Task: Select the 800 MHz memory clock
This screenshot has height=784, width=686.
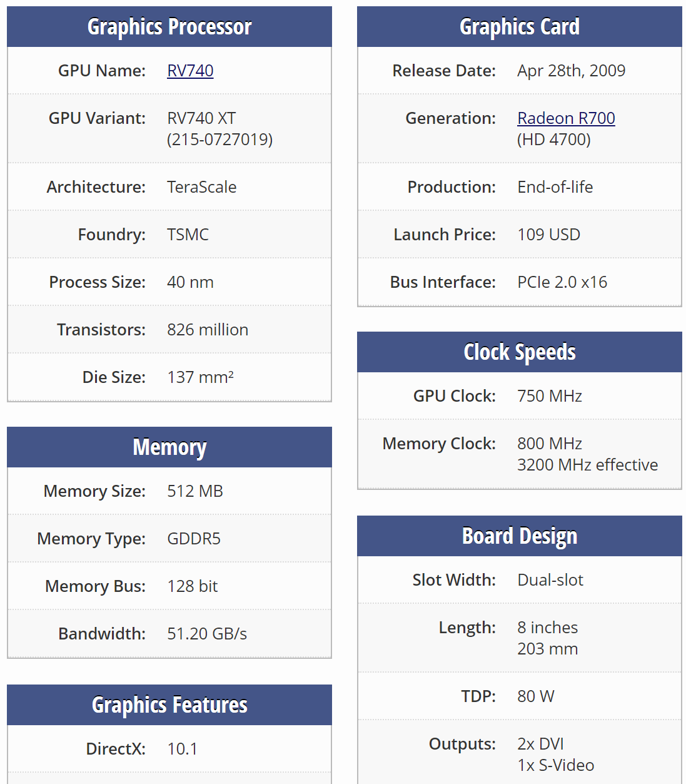Action: click(x=550, y=444)
